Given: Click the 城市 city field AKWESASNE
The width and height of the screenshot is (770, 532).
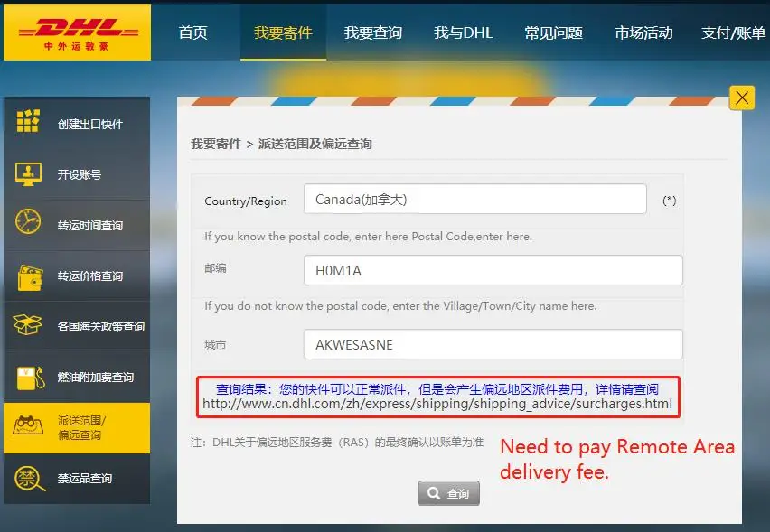Looking at the screenshot, I should pos(493,344).
